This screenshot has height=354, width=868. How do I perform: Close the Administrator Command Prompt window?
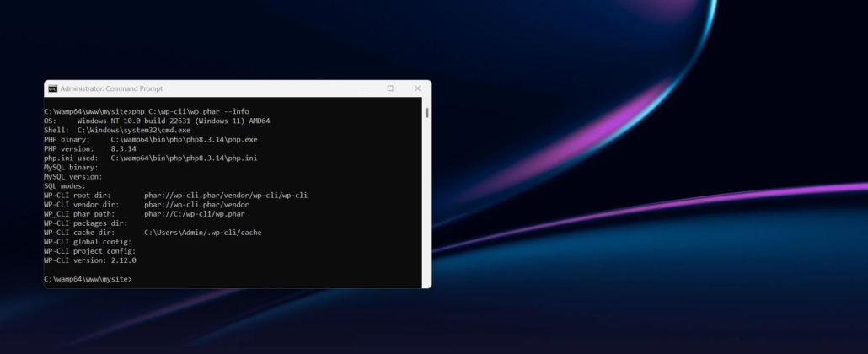(x=417, y=88)
